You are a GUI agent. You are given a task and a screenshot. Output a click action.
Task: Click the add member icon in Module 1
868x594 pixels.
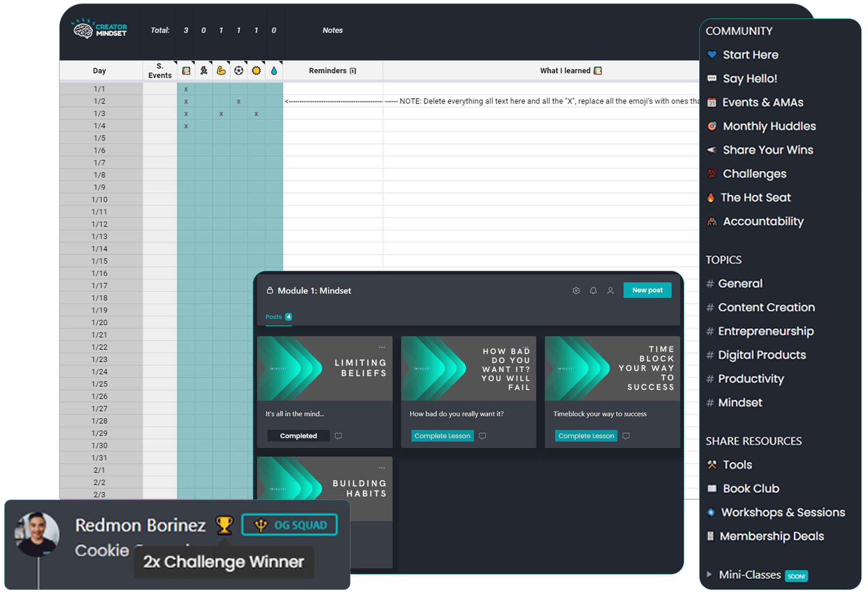[610, 291]
